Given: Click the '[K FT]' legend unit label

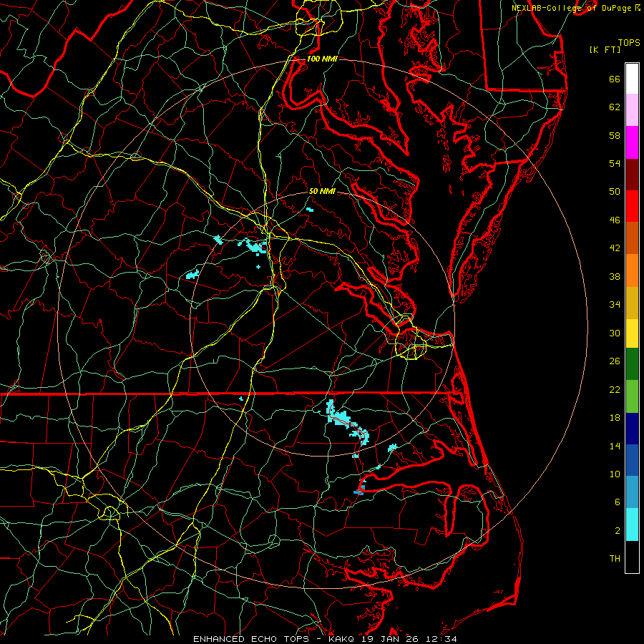Looking at the screenshot, I should coord(605,49).
